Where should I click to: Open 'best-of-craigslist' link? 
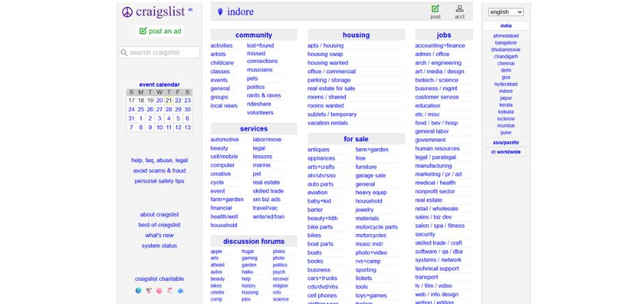[159, 225]
